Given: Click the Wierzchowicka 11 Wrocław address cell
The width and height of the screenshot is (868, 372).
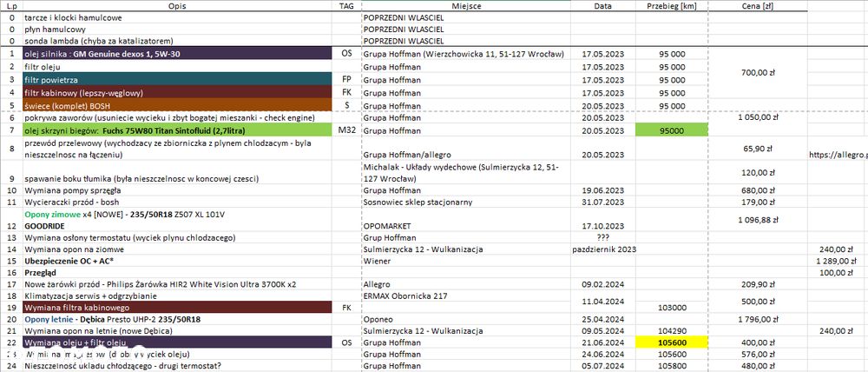Looking at the screenshot, I should coord(466,54).
